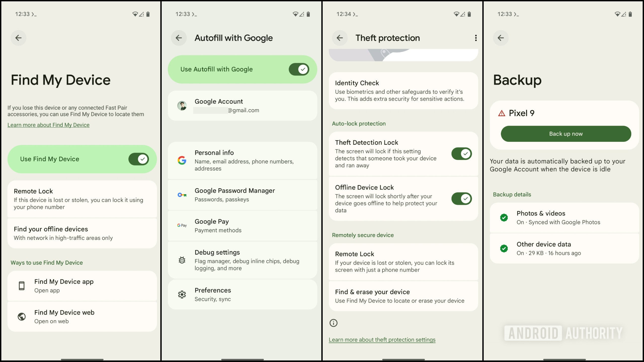
Task: Open Learn more about Find My Device link
Action: click(x=49, y=125)
